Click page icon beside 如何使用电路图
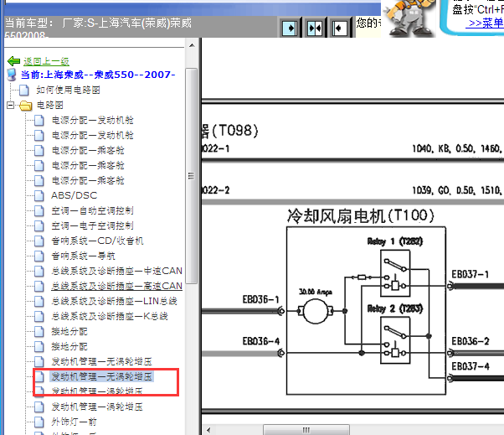This screenshot has width=504, height=435. click(x=24, y=90)
